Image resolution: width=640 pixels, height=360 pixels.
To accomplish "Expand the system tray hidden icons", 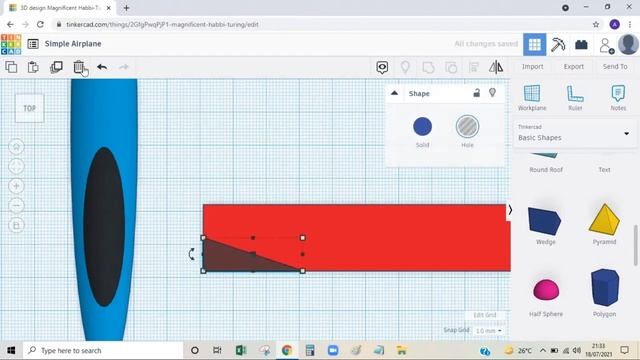I will coord(542,350).
